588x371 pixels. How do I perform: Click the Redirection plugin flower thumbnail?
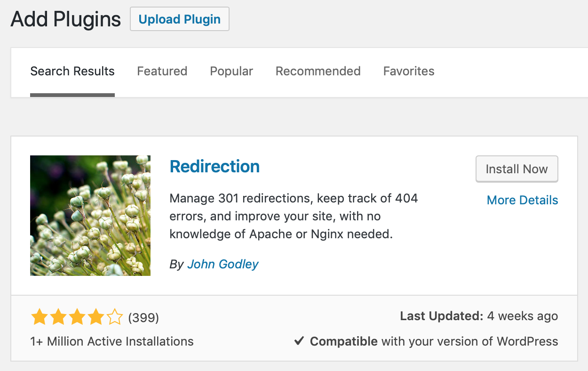click(90, 216)
